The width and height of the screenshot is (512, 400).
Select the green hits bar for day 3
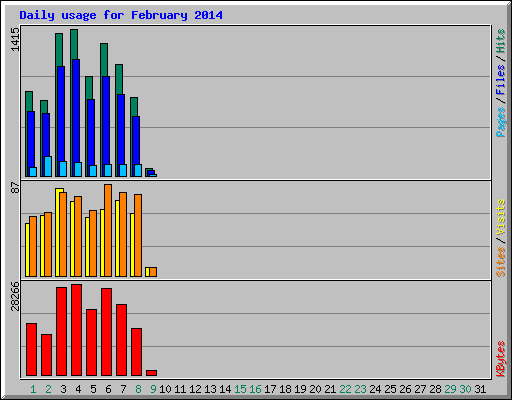tap(59, 49)
